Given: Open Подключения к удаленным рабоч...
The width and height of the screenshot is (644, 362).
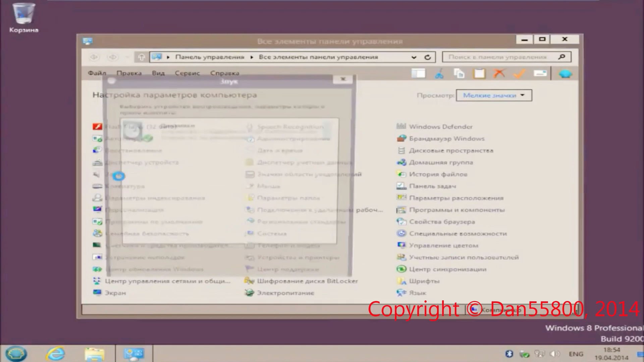Looking at the screenshot, I should point(320,210).
